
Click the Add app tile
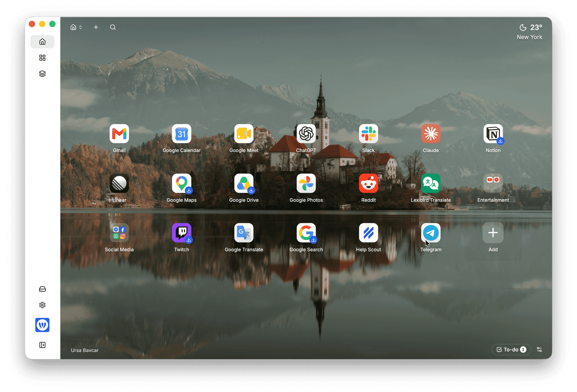[493, 233]
